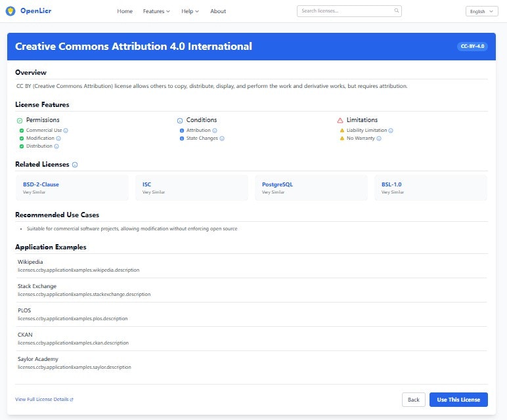
Task: Click the Wikipedia application example
Action: click(x=252, y=266)
